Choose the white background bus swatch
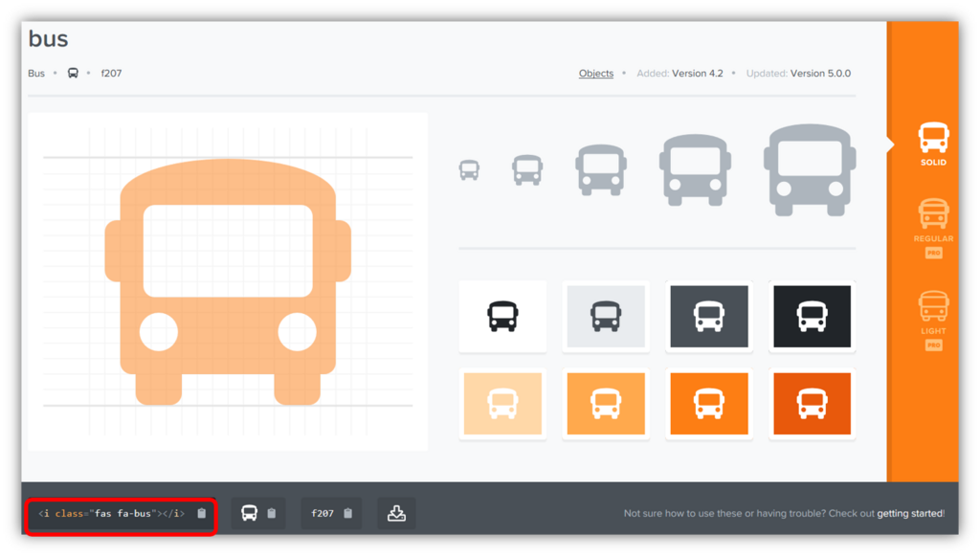Image resolution: width=980 pixels, height=556 pixels. [x=502, y=316]
